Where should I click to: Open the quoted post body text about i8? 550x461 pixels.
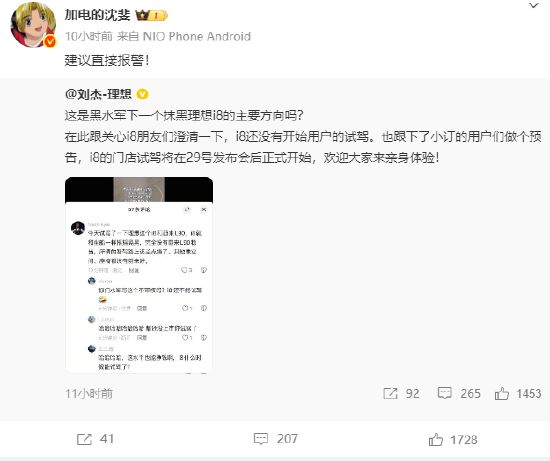[x=303, y=136]
